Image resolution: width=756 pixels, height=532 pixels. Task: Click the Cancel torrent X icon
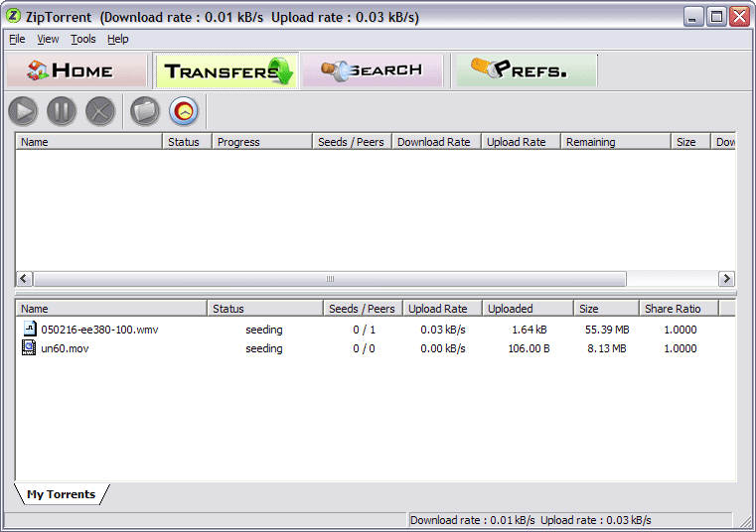tap(100, 111)
